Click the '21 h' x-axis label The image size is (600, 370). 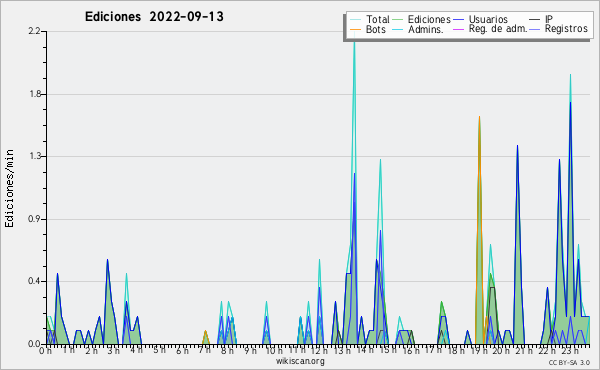click(523, 351)
